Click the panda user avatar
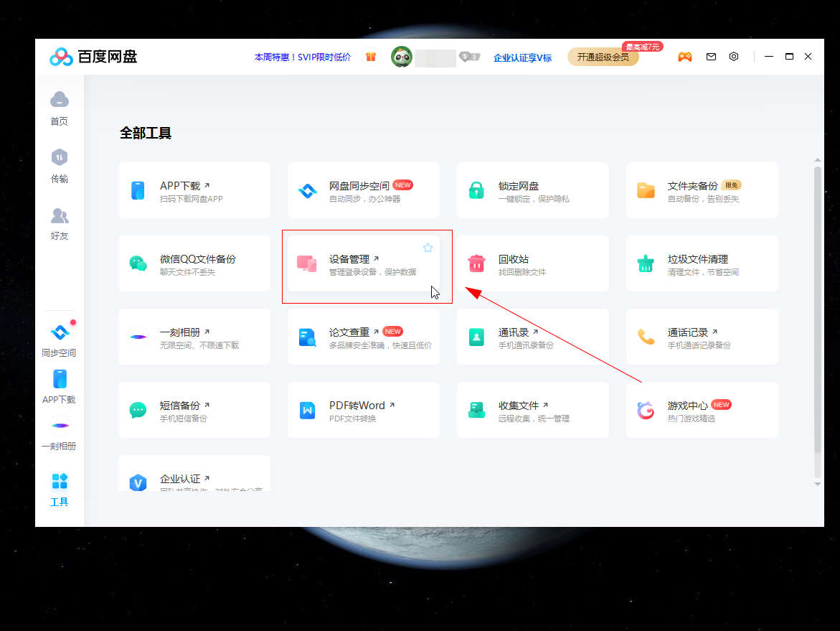This screenshot has height=631, width=840. click(x=401, y=57)
